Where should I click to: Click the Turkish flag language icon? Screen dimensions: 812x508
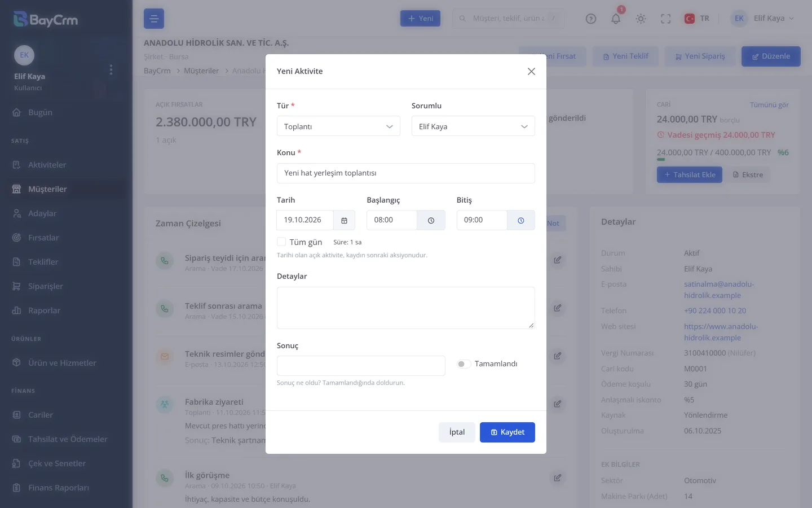(x=689, y=19)
